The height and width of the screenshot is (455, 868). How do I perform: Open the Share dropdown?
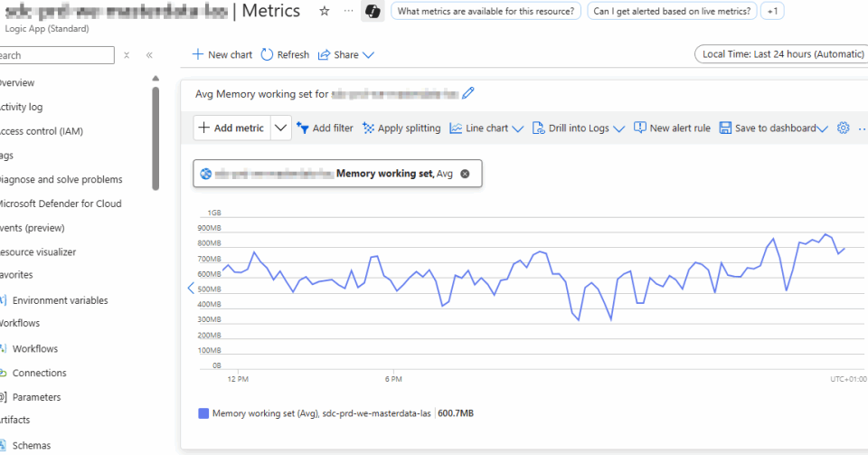pyautogui.click(x=346, y=54)
